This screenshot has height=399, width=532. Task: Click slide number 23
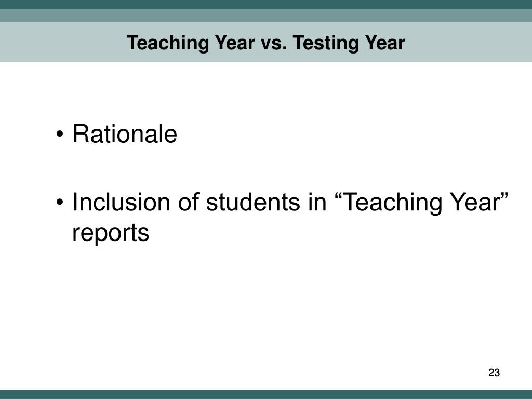pyautogui.click(x=494, y=373)
